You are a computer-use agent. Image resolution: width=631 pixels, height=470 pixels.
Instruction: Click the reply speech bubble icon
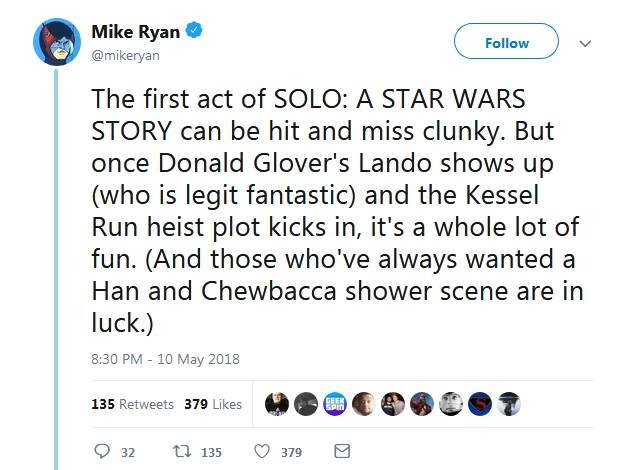point(101,452)
